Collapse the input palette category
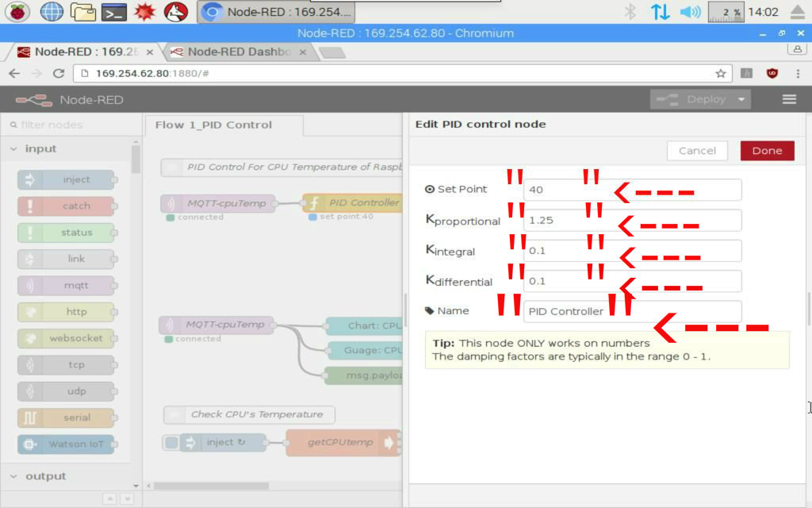This screenshot has width=812, height=508. 14,148
